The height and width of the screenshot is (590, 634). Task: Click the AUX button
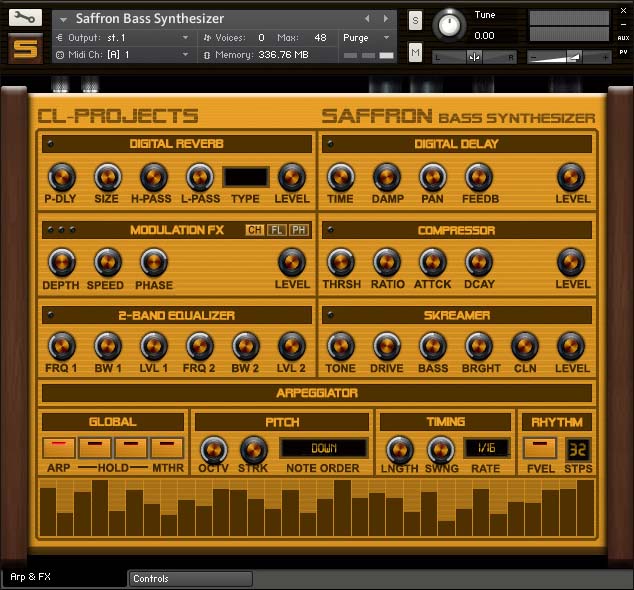click(x=623, y=38)
